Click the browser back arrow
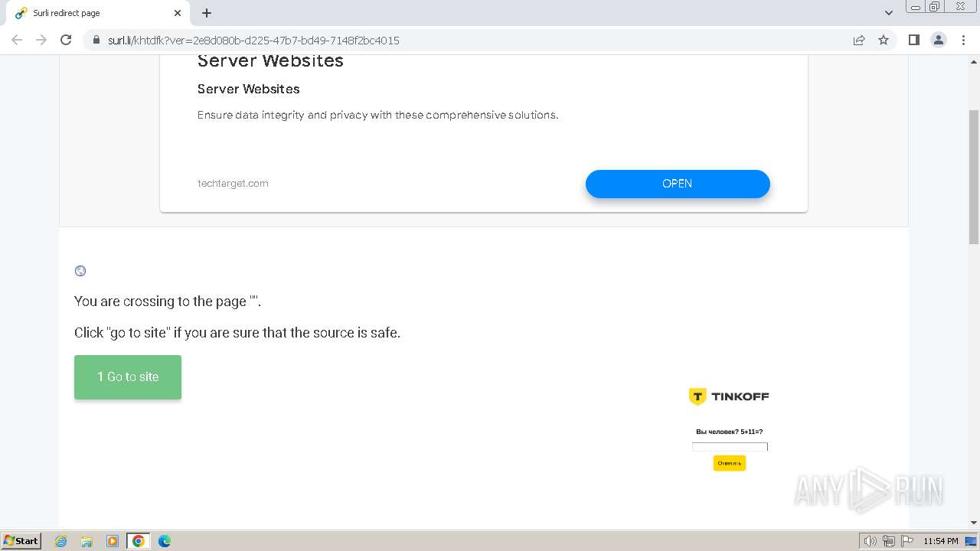 pyautogui.click(x=17, y=40)
